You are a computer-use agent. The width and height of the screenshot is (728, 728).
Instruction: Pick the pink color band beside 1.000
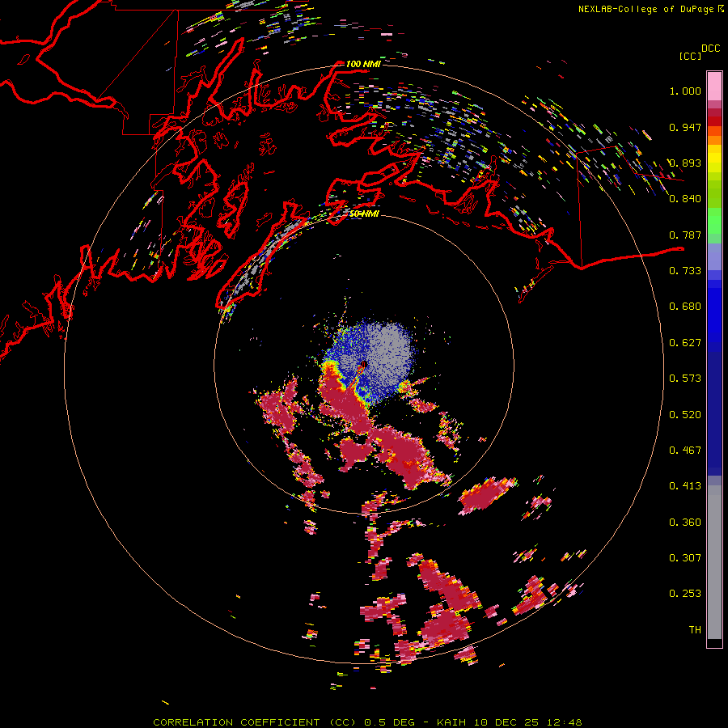pyautogui.click(x=714, y=87)
